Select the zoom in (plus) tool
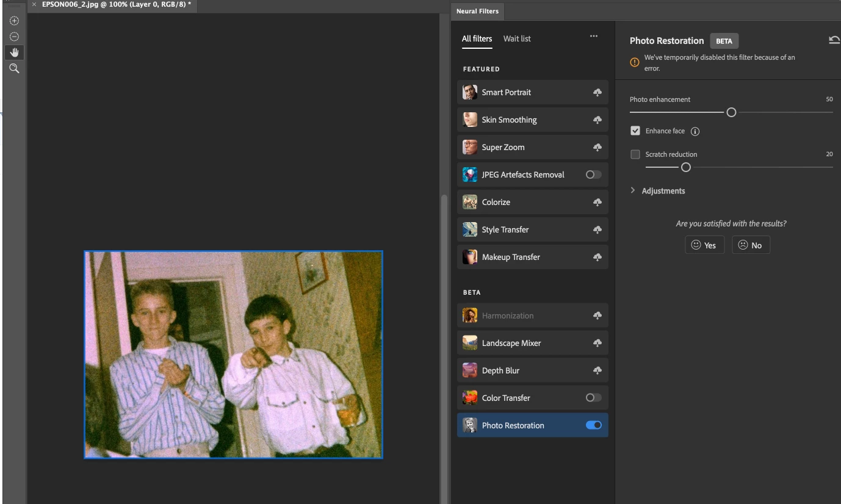The image size is (841, 504). click(15, 21)
